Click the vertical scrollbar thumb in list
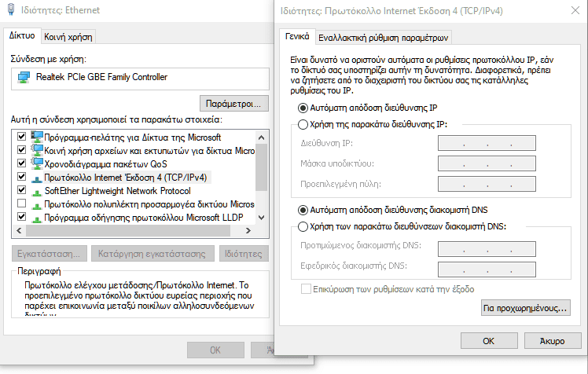 (x=262, y=168)
